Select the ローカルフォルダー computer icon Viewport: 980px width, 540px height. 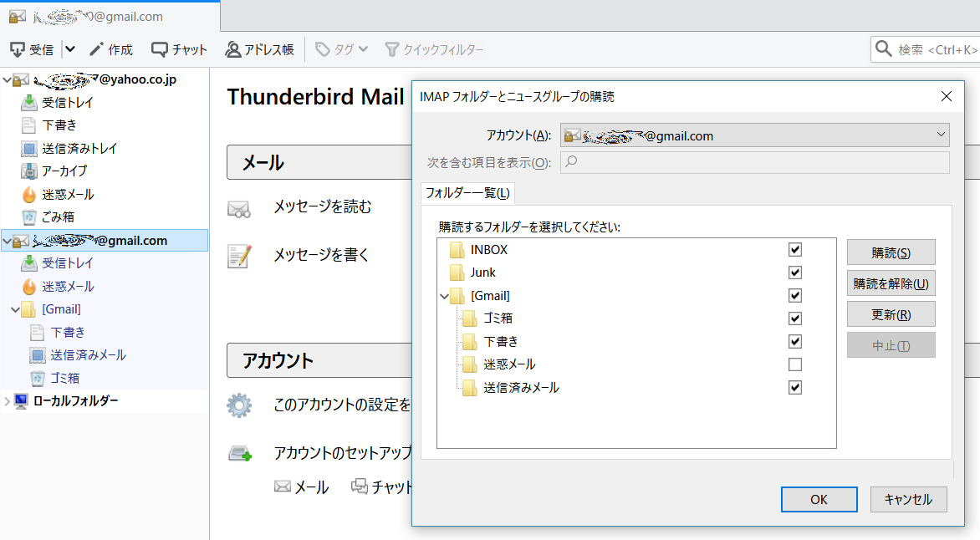tap(21, 401)
